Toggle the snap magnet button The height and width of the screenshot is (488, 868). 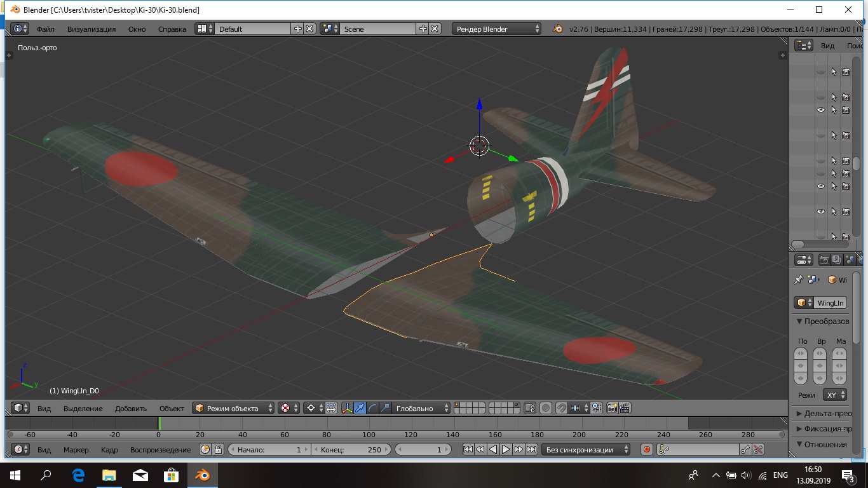click(x=562, y=408)
